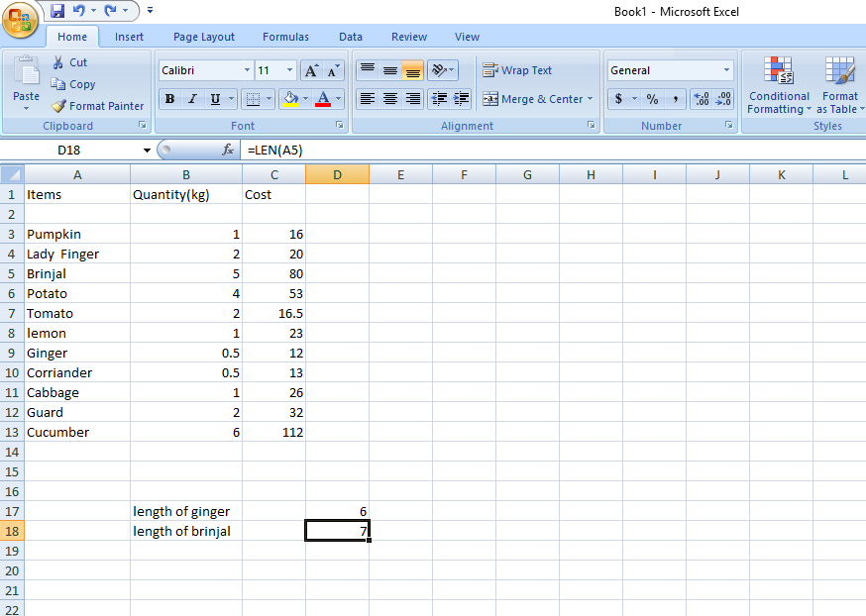Copy the selected cell

point(73,84)
